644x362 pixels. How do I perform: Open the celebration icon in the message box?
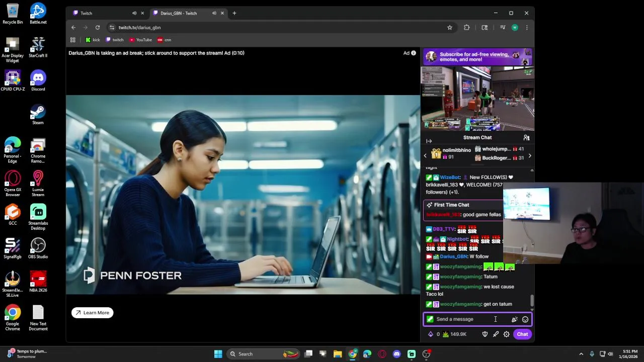514,319
